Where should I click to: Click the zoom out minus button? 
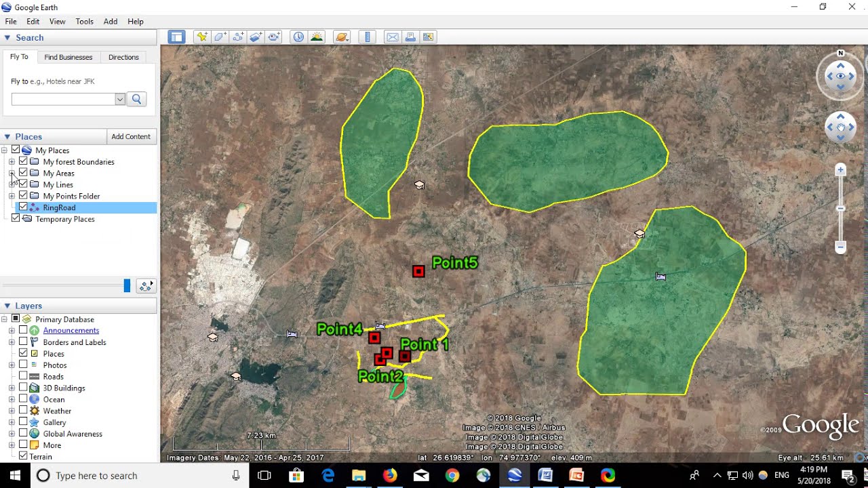[x=841, y=247]
